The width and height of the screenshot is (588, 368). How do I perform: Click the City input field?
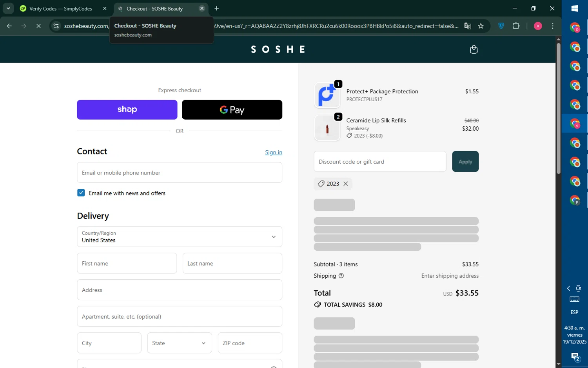pyautogui.click(x=109, y=343)
